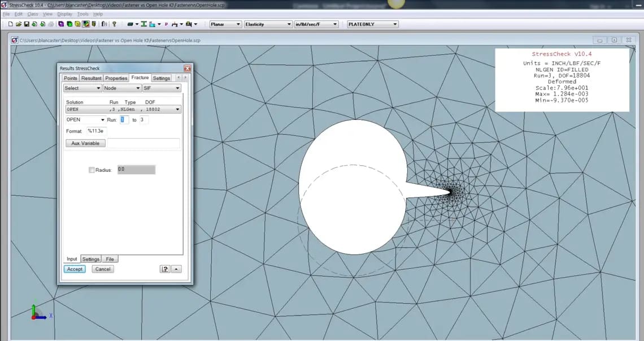Click the New file toolbar icon
644x341 pixels.
(x=10, y=24)
